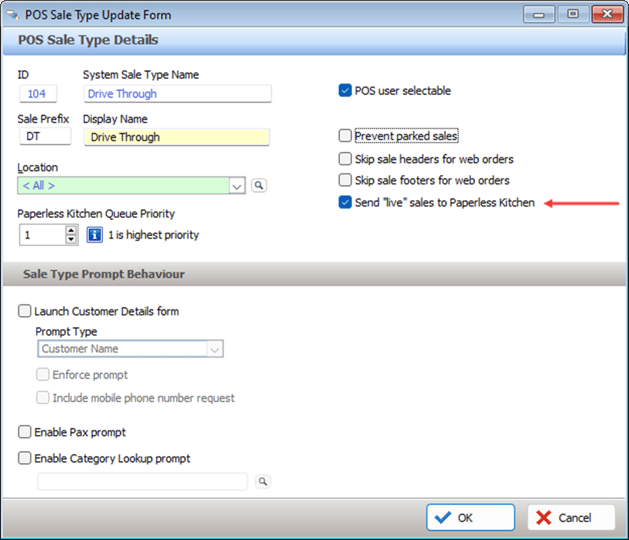
Task: Tick Enable Category Lookup prompt checkbox
Action: tap(24, 458)
